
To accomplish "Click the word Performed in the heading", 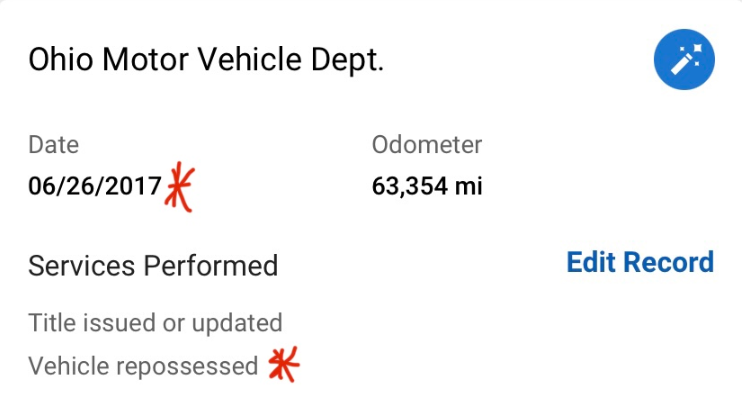I will (x=211, y=265).
